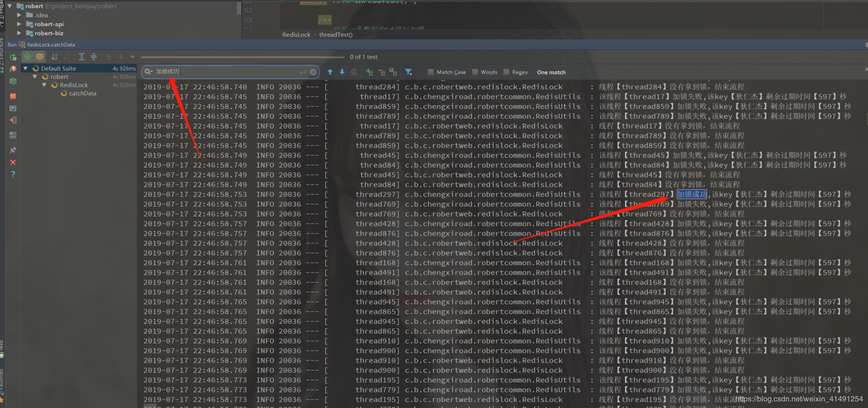Enable the Regex checkbox
Screen dimensions: 868x408
(x=506, y=72)
